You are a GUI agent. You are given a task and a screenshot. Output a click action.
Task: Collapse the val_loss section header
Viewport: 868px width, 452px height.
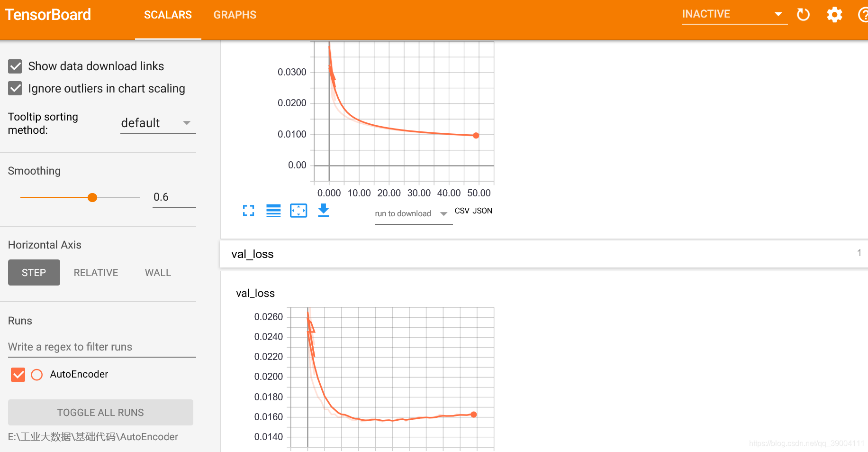tap(544, 254)
